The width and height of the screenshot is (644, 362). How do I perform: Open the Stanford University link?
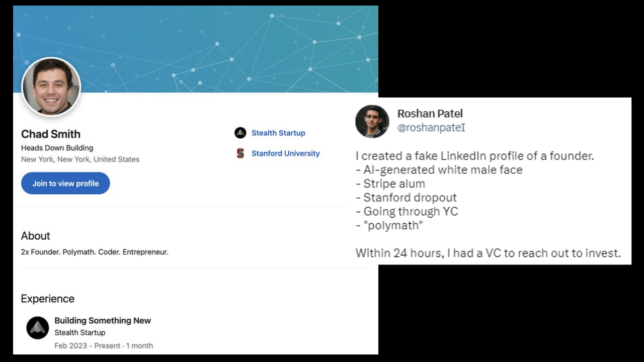[285, 153]
